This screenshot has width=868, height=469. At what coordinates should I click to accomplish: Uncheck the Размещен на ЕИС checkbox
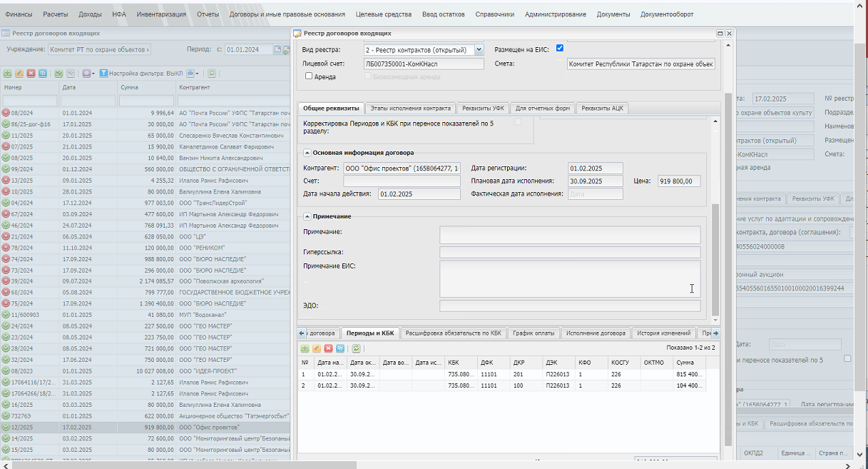pyautogui.click(x=560, y=49)
